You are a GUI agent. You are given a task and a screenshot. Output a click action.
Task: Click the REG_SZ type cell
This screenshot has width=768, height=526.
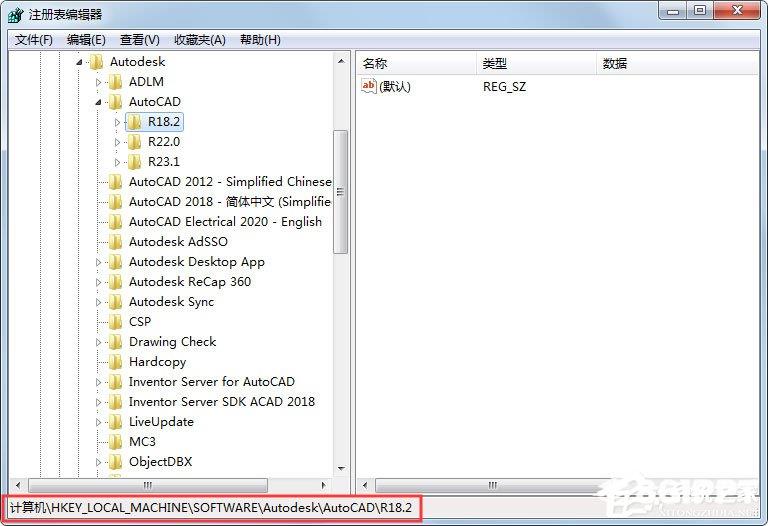coord(504,87)
